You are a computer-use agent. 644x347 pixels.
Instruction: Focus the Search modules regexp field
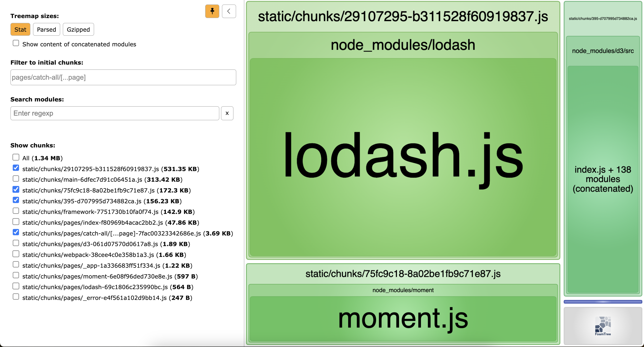click(115, 113)
